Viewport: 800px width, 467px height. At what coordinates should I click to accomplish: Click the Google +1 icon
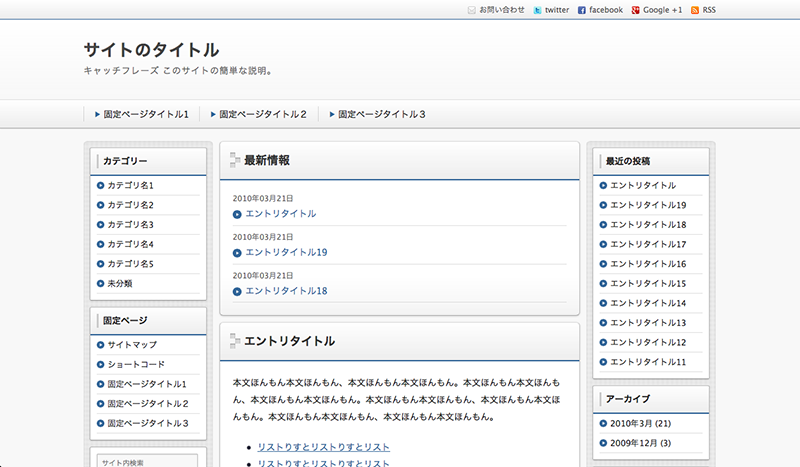coord(636,10)
